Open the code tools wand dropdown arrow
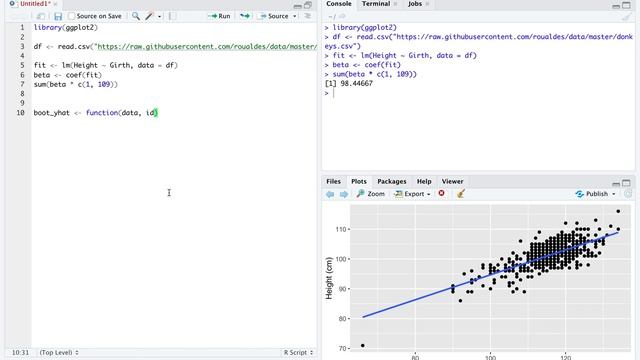 [x=160, y=16]
